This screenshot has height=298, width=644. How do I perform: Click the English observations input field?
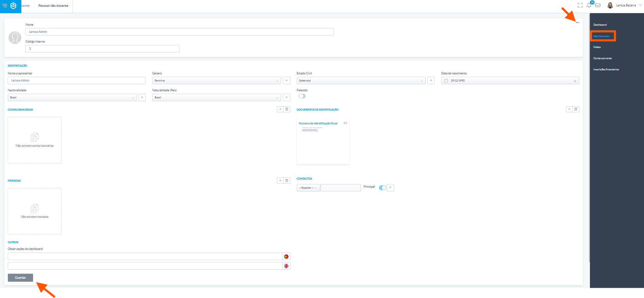145,266
